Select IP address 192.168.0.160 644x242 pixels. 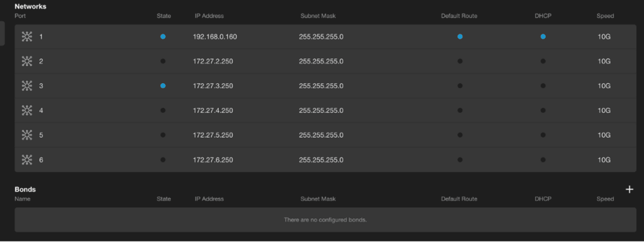tap(215, 37)
